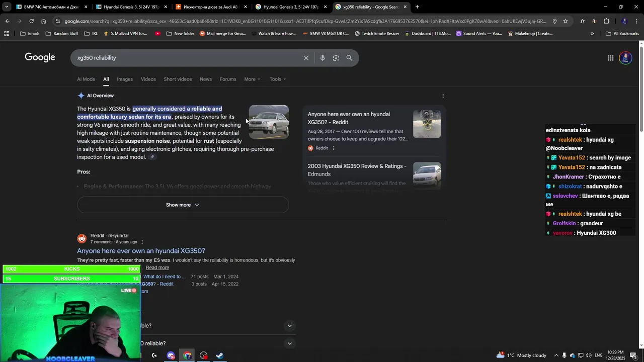Expand the second People also ask question
644x362 pixels.
point(289,343)
